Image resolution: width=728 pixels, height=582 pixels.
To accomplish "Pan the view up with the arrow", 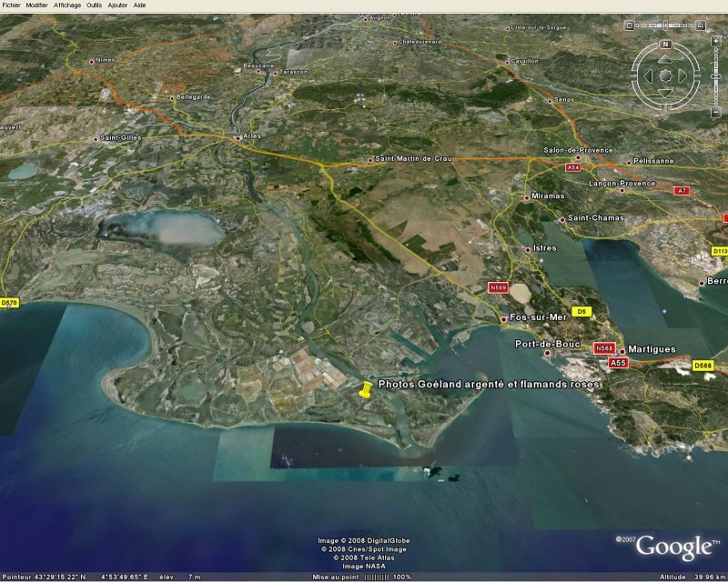I will (x=665, y=59).
